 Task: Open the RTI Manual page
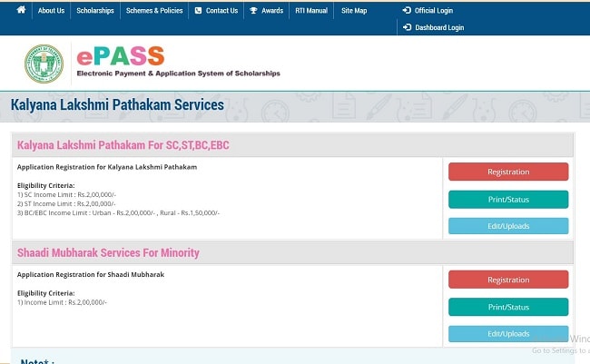click(311, 11)
